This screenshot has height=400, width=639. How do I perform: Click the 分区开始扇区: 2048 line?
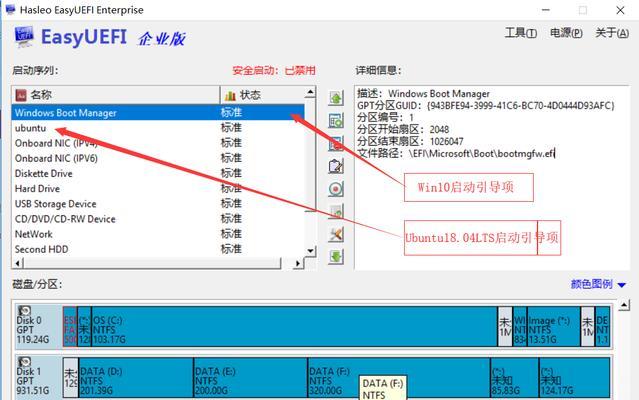click(x=403, y=130)
